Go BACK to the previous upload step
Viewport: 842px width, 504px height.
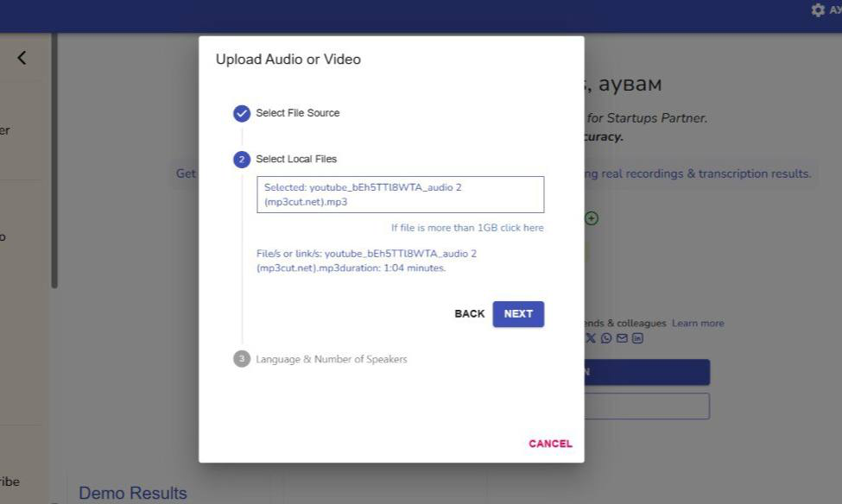[469, 314]
